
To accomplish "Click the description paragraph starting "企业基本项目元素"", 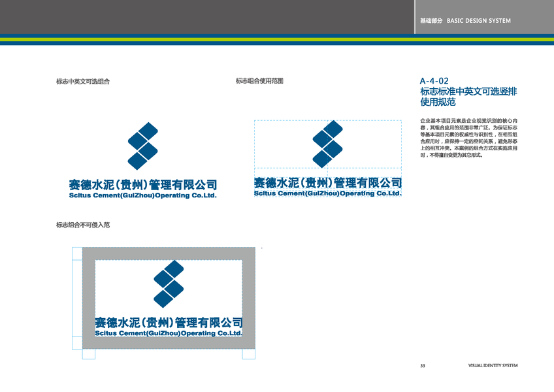I will pos(469,138).
